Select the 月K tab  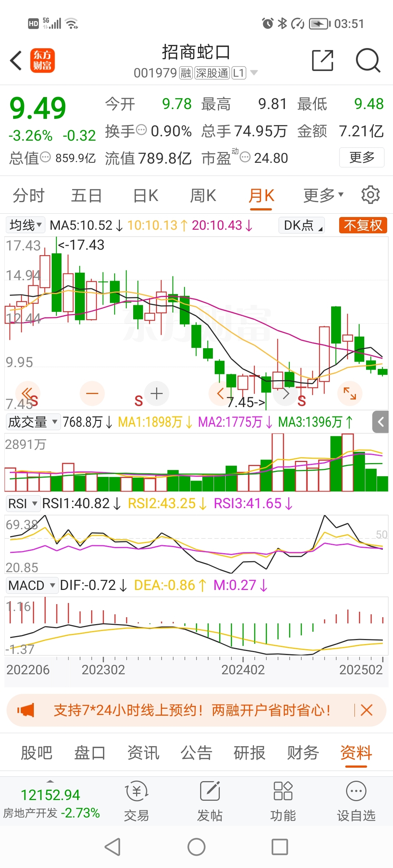(x=261, y=196)
